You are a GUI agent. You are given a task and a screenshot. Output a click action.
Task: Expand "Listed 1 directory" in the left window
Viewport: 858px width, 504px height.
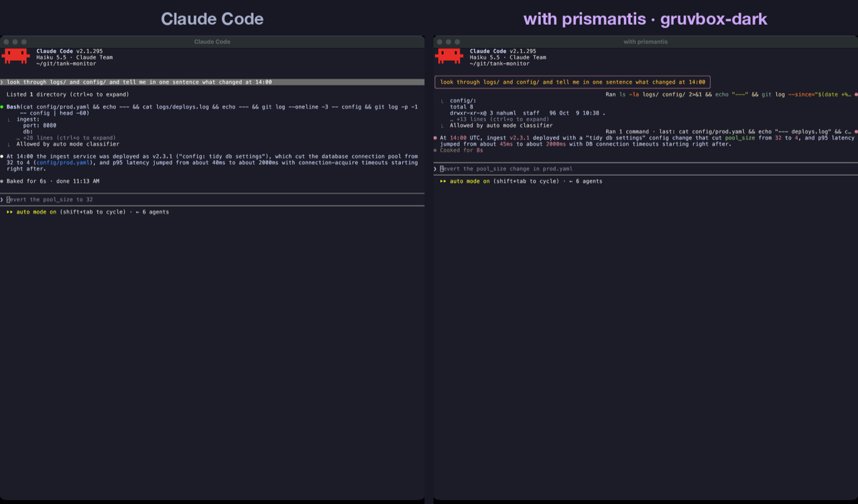click(68, 94)
